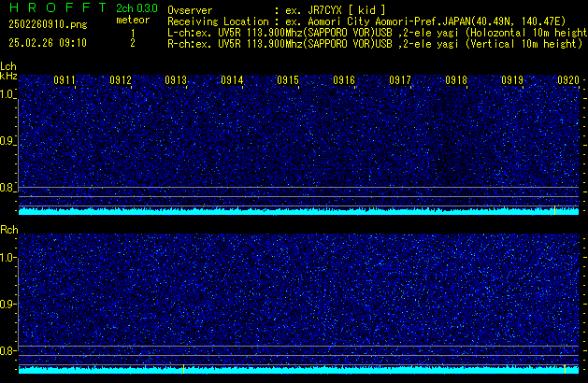The width and height of the screenshot is (588, 383).
Task: Select the file name 2502260910.png
Action: tap(48, 24)
